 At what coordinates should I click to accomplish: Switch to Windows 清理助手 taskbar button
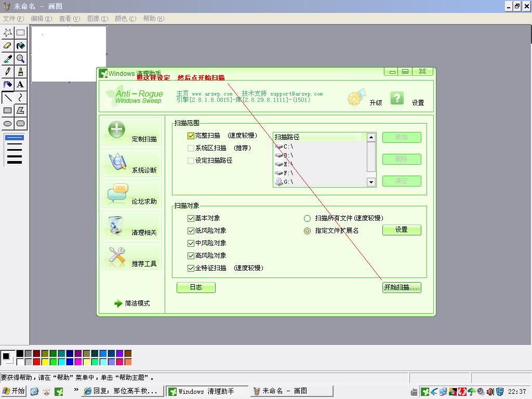click(x=207, y=391)
